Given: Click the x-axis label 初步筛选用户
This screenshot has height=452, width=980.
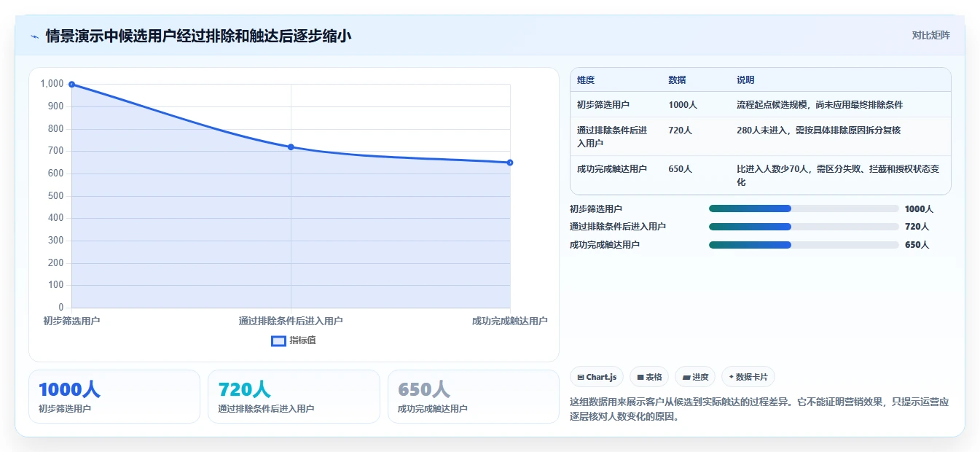Looking at the screenshot, I should 71,321.
